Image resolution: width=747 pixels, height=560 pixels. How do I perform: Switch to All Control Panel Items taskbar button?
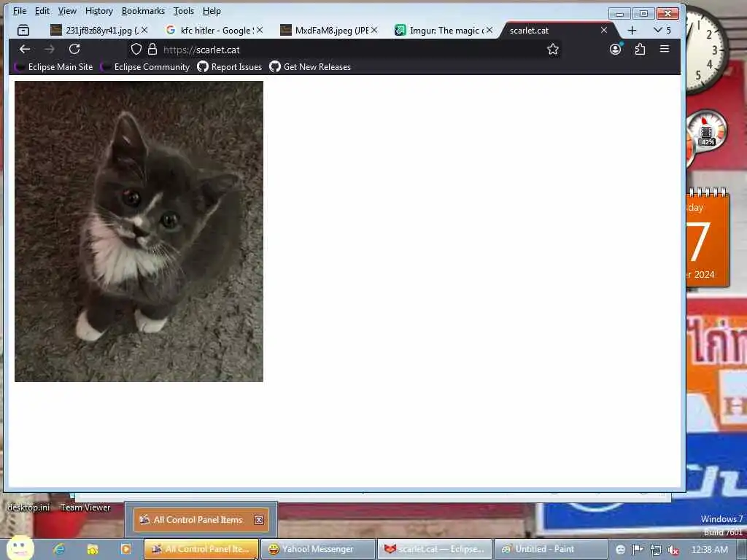[x=201, y=549]
